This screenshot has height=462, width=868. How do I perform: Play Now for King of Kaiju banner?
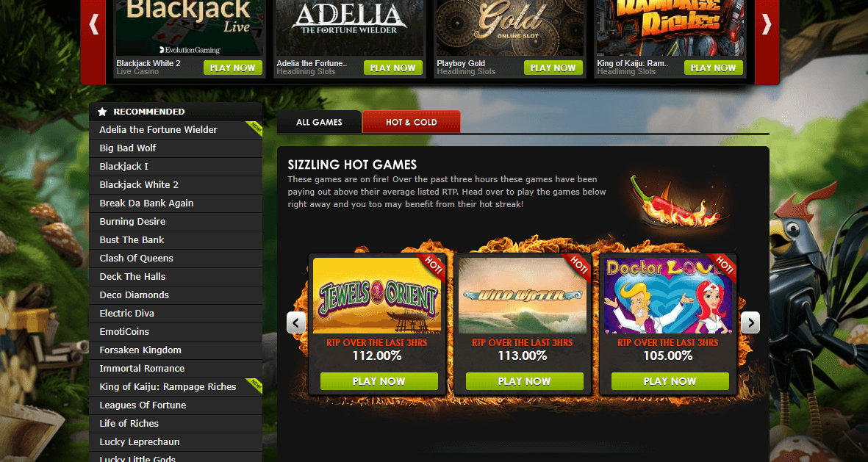(713, 68)
